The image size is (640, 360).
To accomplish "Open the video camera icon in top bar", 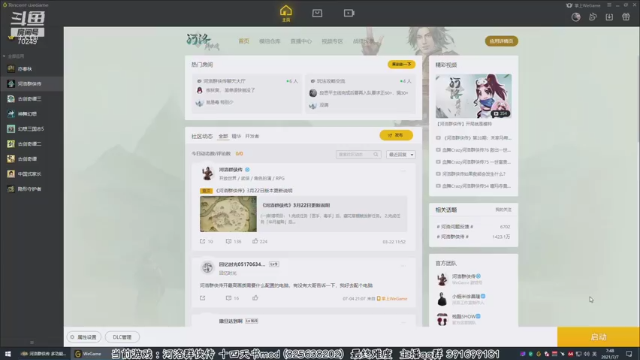I will click(x=349, y=13).
